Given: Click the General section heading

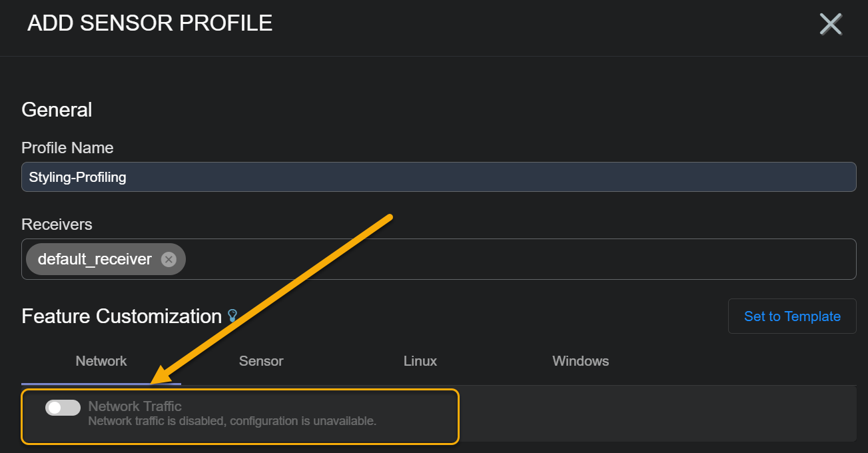Looking at the screenshot, I should (57, 109).
